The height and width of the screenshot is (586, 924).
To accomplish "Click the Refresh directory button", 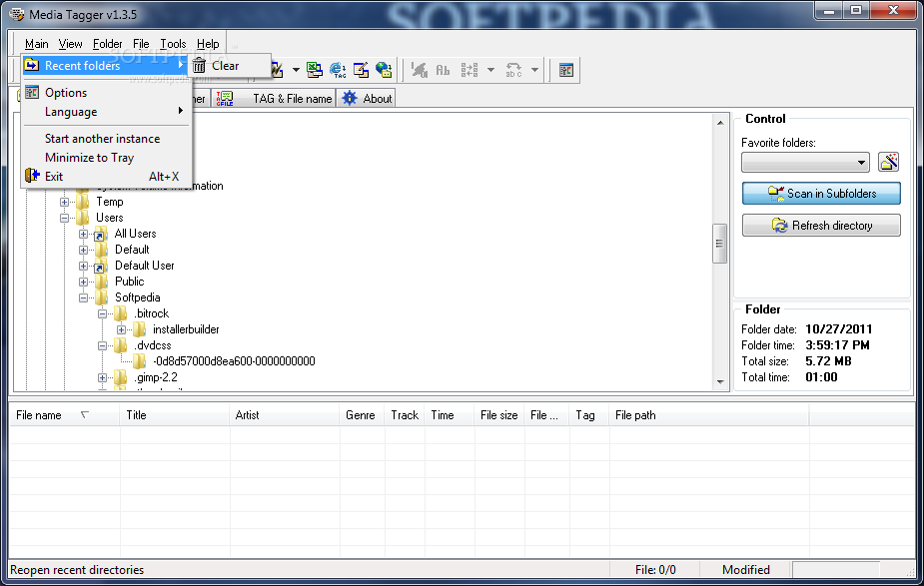I will pos(821,225).
